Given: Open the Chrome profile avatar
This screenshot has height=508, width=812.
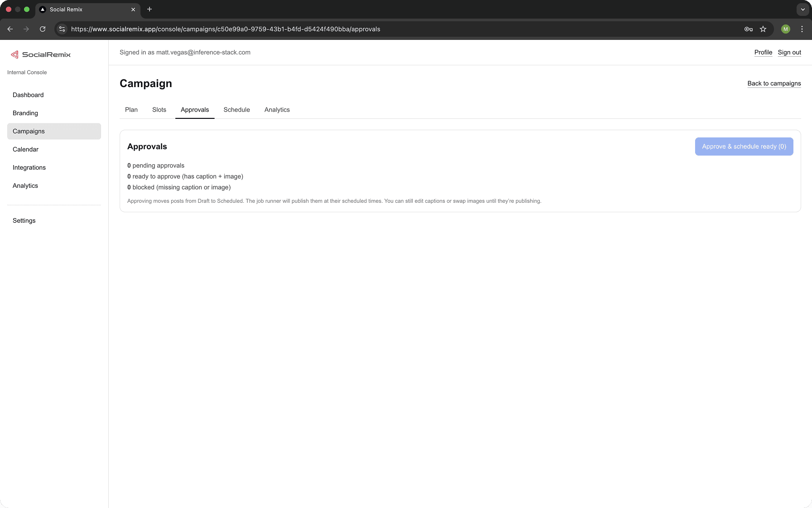Looking at the screenshot, I should pos(786,29).
